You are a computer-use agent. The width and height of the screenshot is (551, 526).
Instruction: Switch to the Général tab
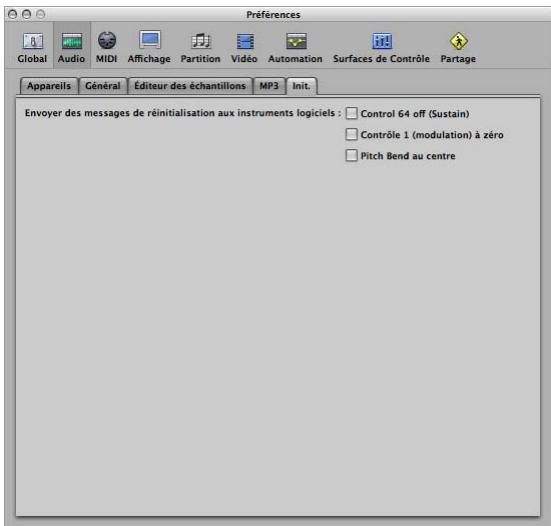tap(103, 86)
